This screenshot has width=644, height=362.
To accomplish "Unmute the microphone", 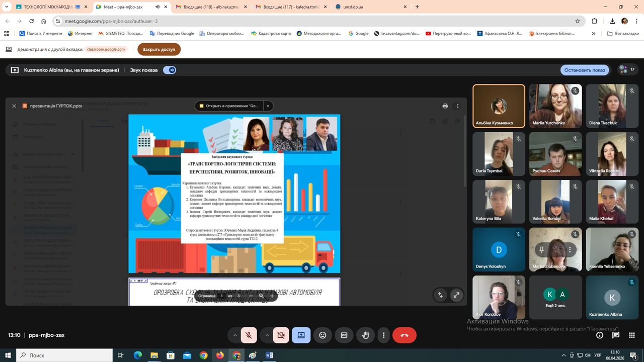I will point(249,335).
